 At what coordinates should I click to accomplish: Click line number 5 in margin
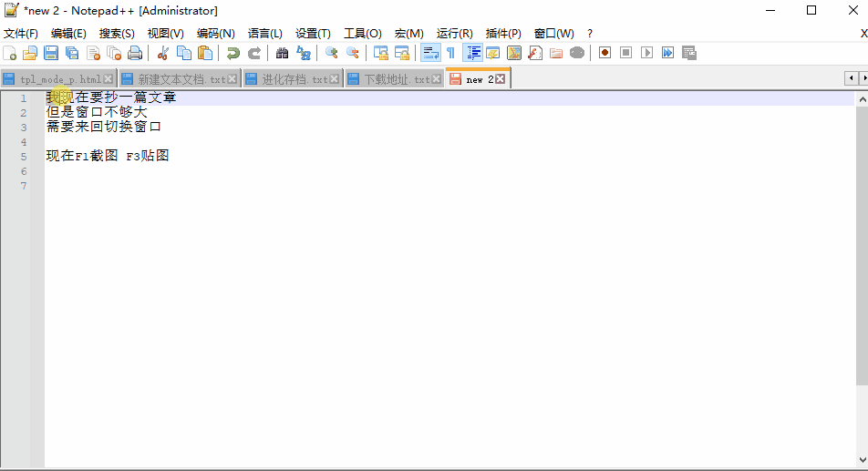click(x=24, y=157)
